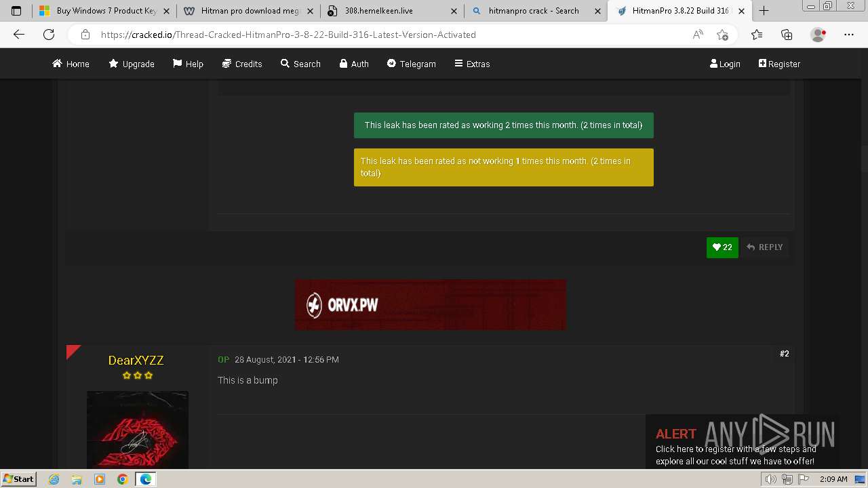This screenshot has width=868, height=488.
Task: Click the taskbar clock 2:09 AM
Action: click(833, 479)
